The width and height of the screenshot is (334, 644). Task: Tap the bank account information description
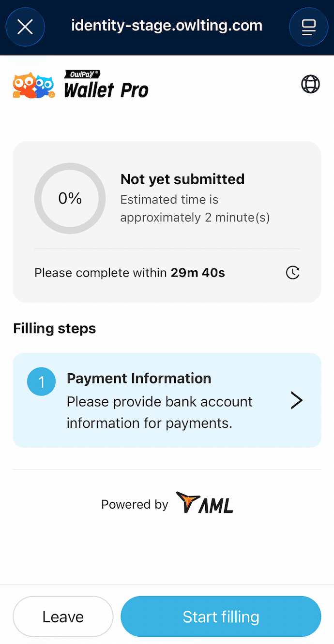159,412
